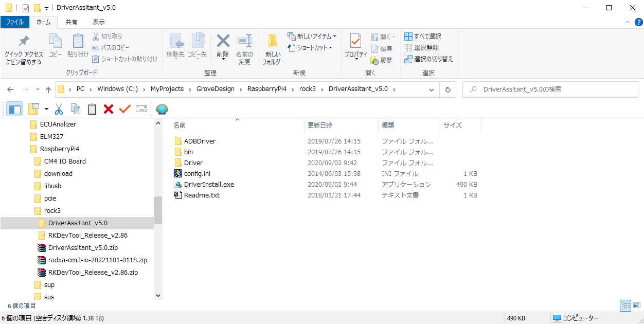Screen dimensions: 644x324
Task: Sort by the サイズ column header
Action: click(461, 125)
